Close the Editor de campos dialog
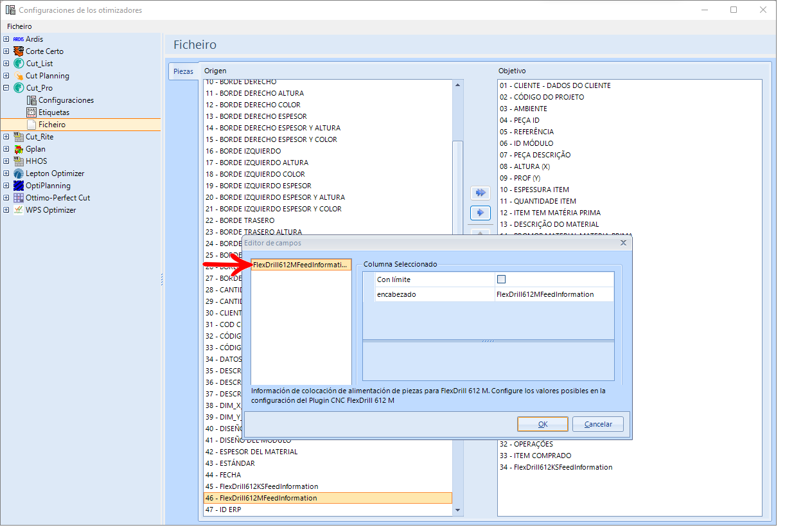785x532 pixels. 623,243
